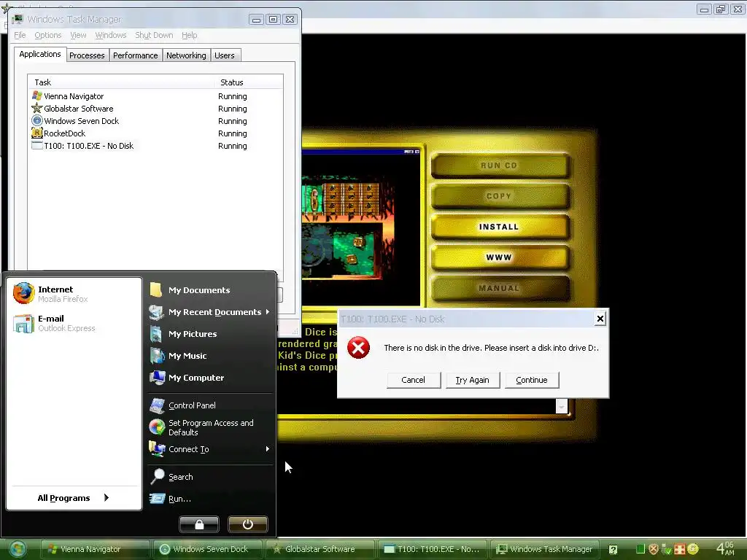This screenshot has height=560, width=747.
Task: Open File menu in Task Manager
Action: tap(20, 35)
